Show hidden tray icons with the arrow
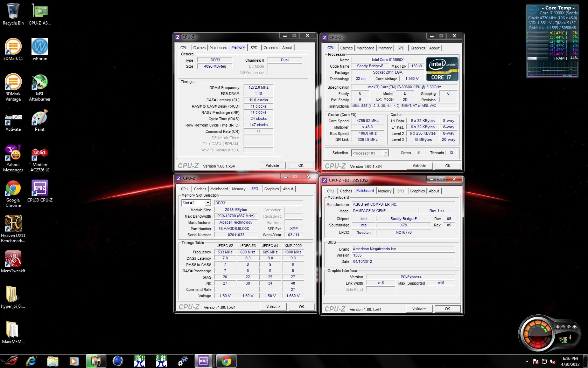The height and width of the screenshot is (368, 588). click(x=527, y=361)
